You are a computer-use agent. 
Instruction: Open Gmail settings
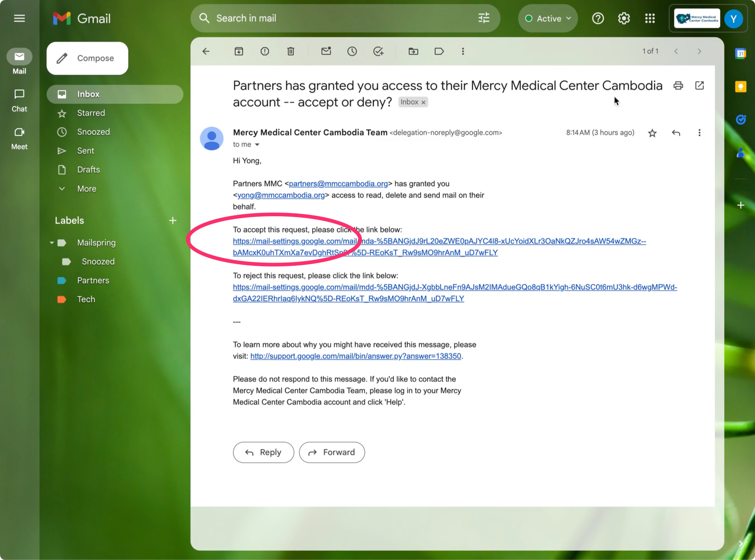(x=624, y=18)
